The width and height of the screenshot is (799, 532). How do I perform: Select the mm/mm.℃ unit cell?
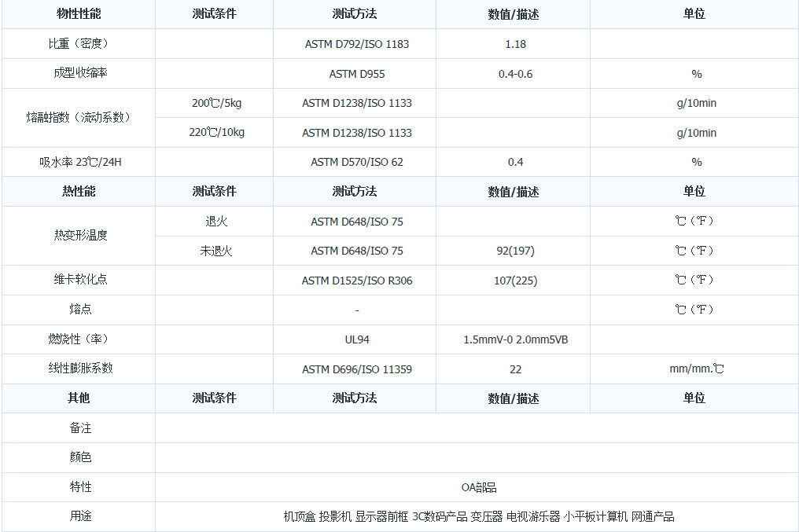click(x=696, y=369)
